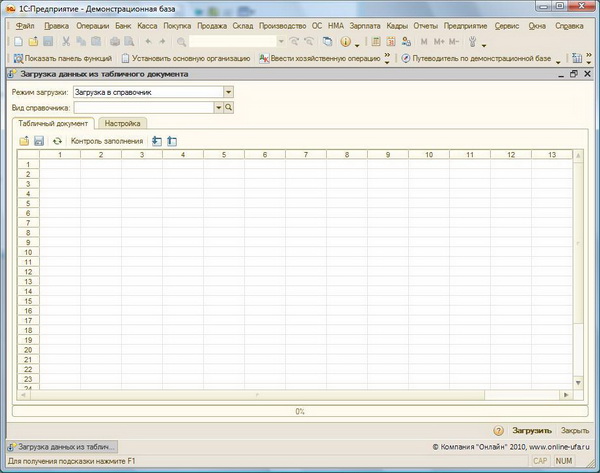
Task: Open the Операции menu
Action: click(x=93, y=26)
